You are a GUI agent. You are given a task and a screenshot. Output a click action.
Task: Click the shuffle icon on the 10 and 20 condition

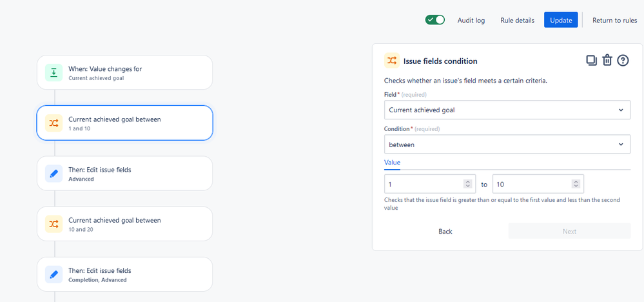click(54, 224)
